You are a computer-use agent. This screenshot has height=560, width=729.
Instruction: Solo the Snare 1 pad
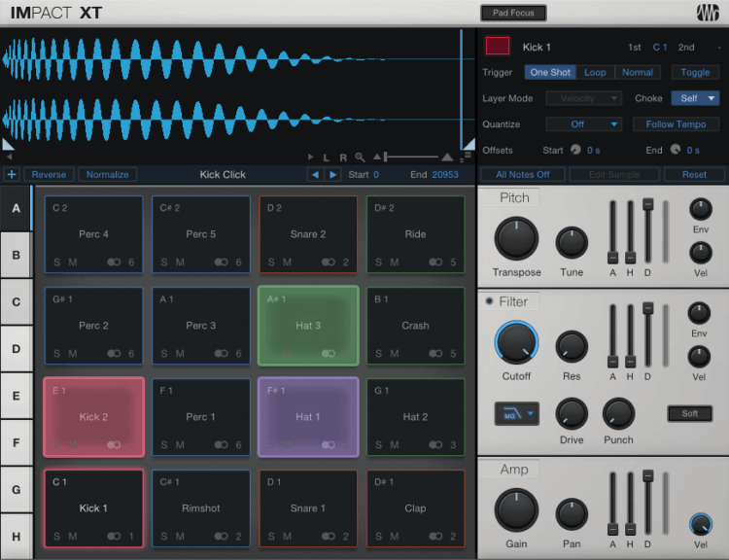271,537
